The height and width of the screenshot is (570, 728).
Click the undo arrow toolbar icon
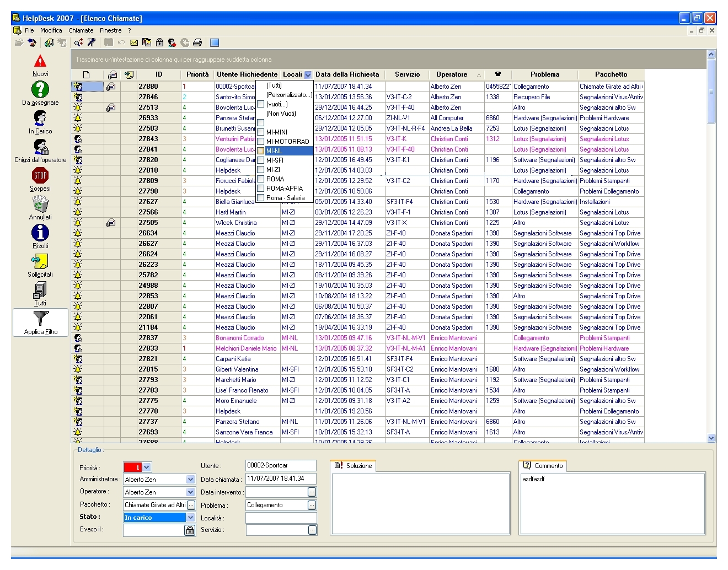(121, 42)
